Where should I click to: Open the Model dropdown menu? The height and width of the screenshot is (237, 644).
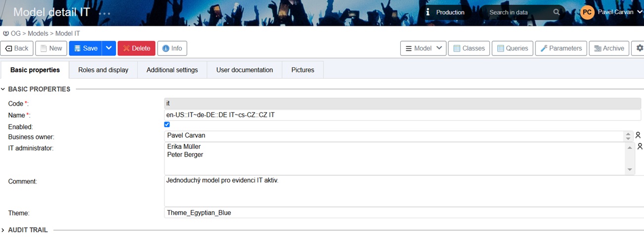coord(423,48)
